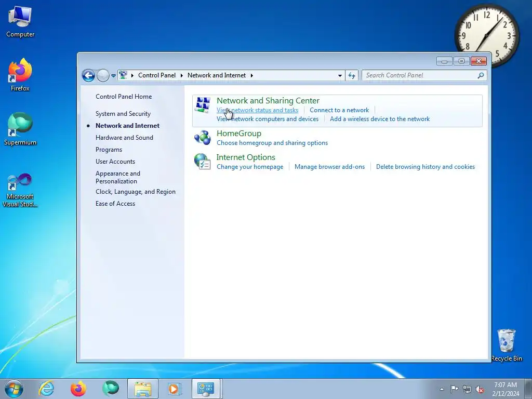Open User Accounts category
This screenshot has width=532, height=399.
coord(115,162)
